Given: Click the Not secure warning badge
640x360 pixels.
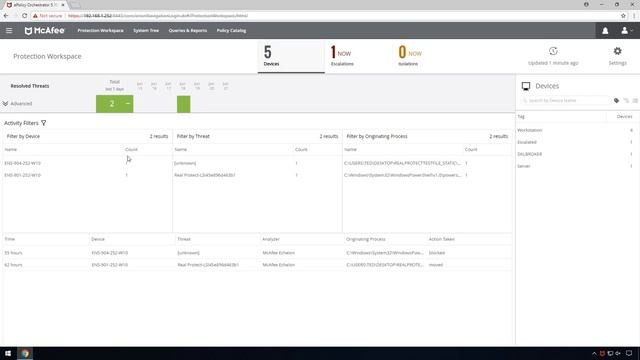Looking at the screenshot, I should (x=48, y=16).
